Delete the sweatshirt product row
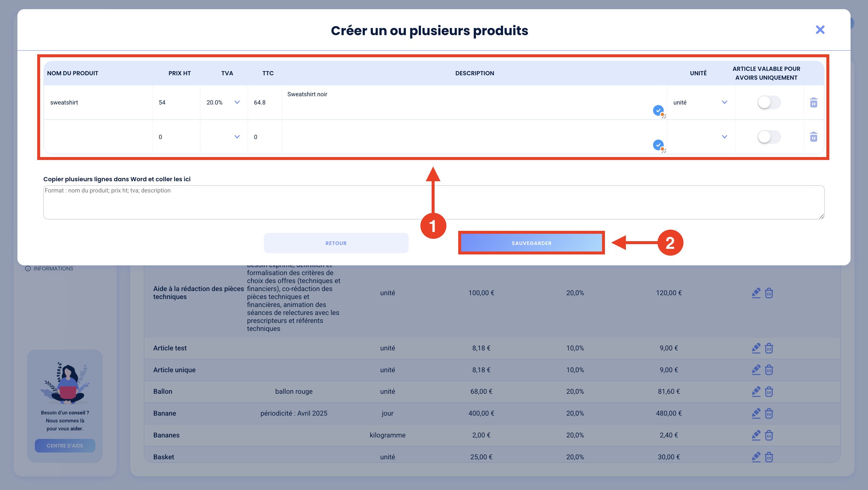Image resolution: width=868 pixels, height=490 pixels. (x=813, y=102)
